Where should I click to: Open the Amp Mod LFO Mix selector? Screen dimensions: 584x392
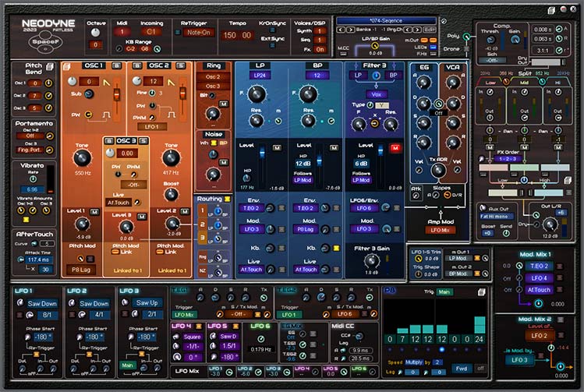pos(441,231)
